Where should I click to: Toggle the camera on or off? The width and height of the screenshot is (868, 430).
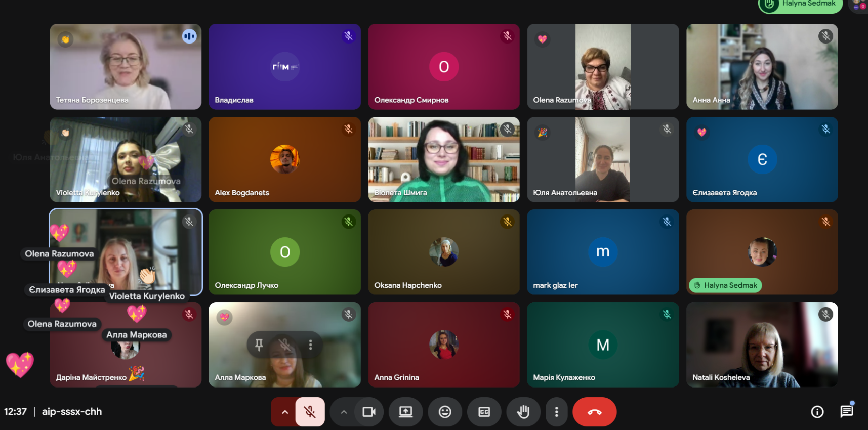(369, 412)
